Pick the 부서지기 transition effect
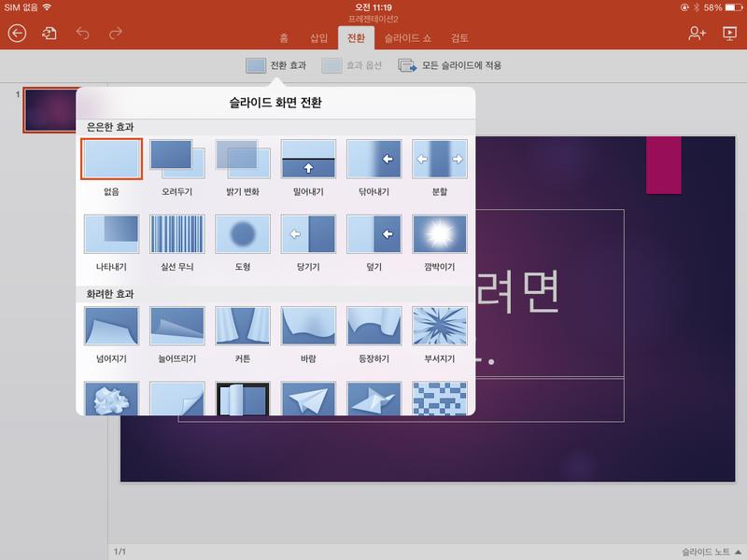The width and height of the screenshot is (747, 560). 439,326
